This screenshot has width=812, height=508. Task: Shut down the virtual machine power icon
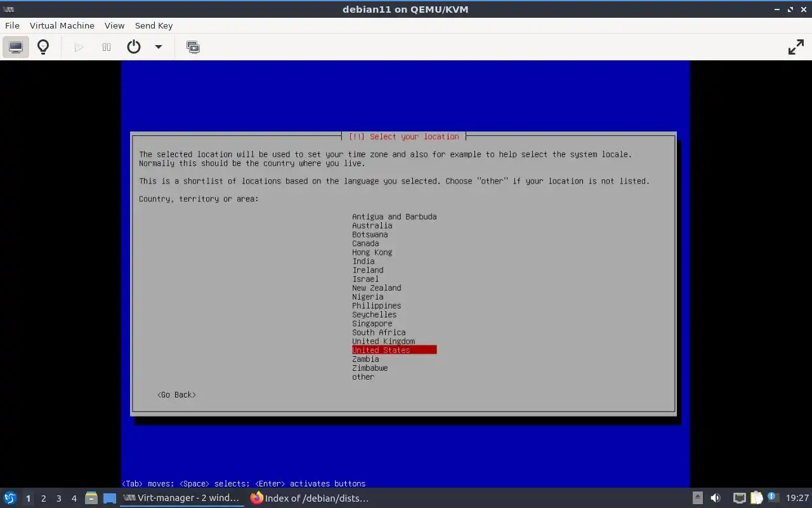(134, 47)
